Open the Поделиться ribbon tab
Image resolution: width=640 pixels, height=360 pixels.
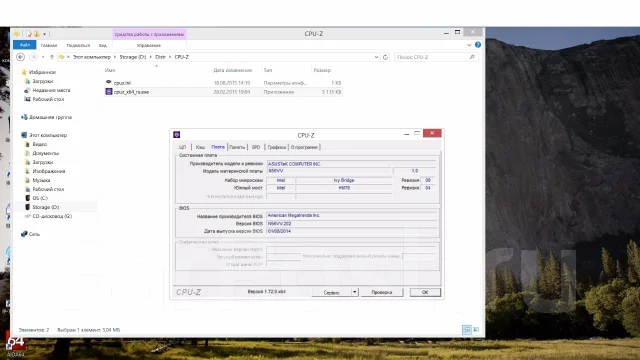coord(78,45)
